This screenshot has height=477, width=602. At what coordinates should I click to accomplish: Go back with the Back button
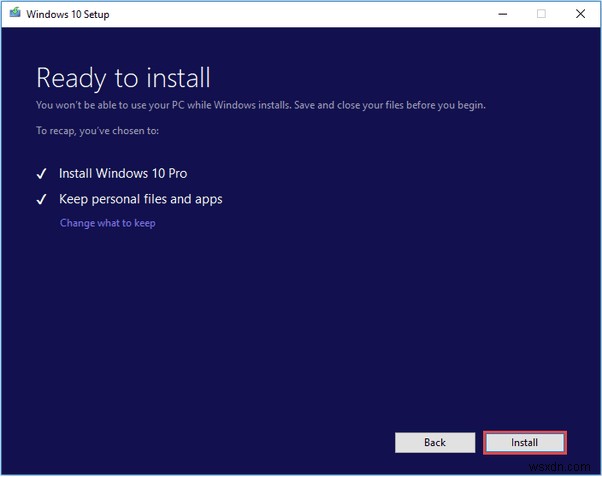pos(435,443)
